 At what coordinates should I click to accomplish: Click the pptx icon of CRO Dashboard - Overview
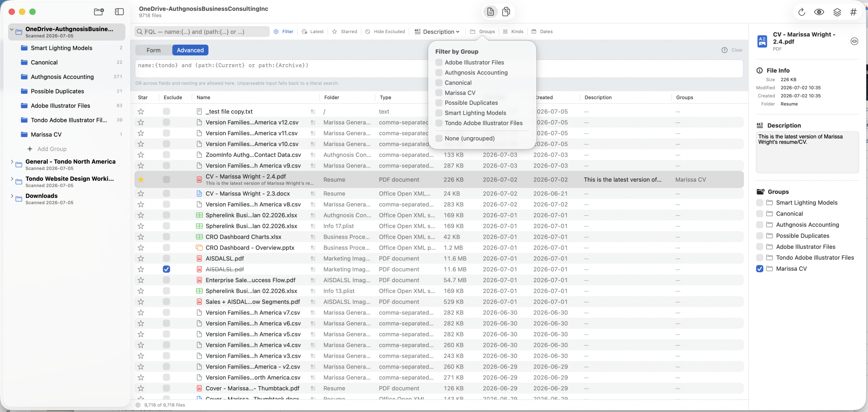click(x=199, y=248)
